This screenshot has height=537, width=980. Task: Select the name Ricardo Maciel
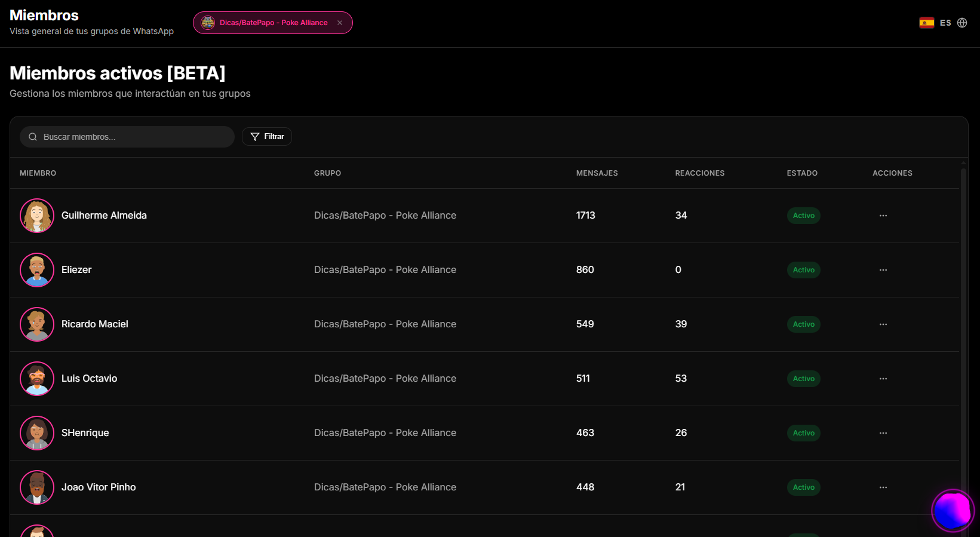[x=95, y=324]
